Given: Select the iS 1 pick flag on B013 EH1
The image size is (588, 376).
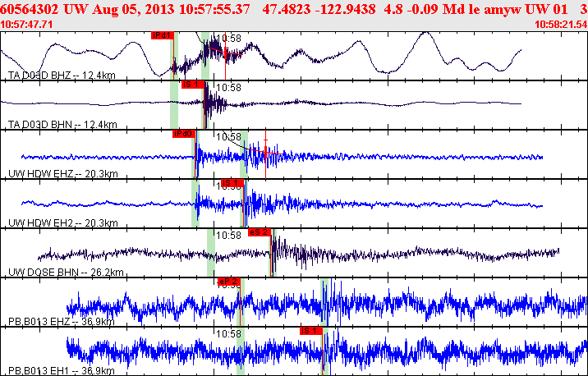Looking at the screenshot, I should tap(311, 331).
